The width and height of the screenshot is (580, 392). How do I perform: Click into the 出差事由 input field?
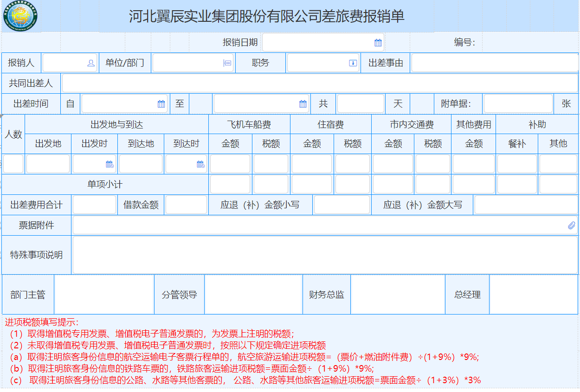(494, 63)
